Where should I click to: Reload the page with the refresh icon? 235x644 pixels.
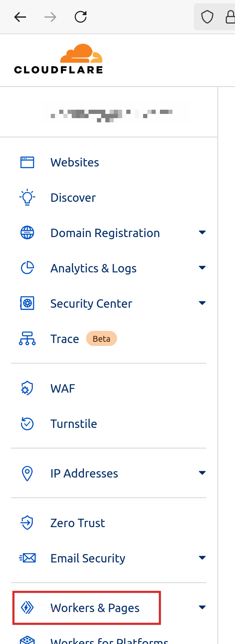click(x=81, y=17)
